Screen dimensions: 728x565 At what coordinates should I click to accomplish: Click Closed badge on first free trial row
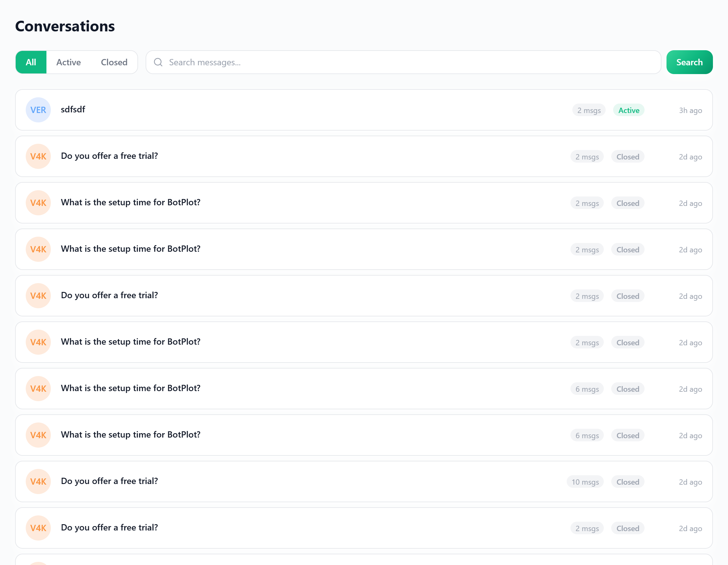[627, 156]
